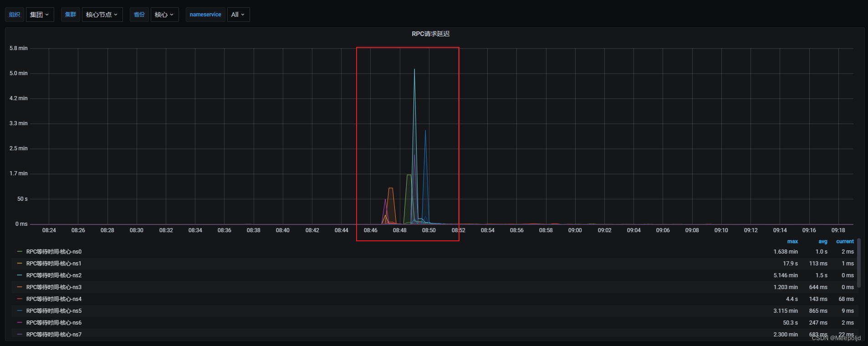Screen dimensions: 868x346
Task: Click the 50.3 s max value for ns6
Action: 791,323
